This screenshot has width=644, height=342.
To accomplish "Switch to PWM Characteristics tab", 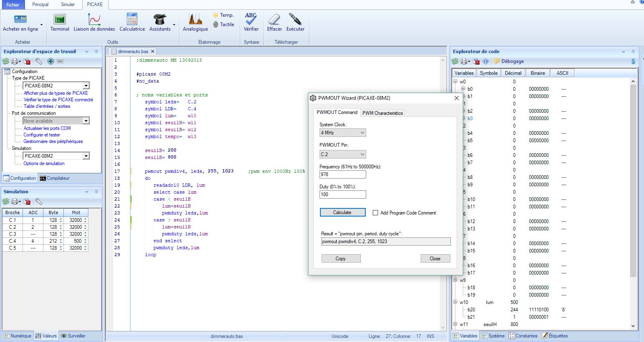I will [383, 113].
